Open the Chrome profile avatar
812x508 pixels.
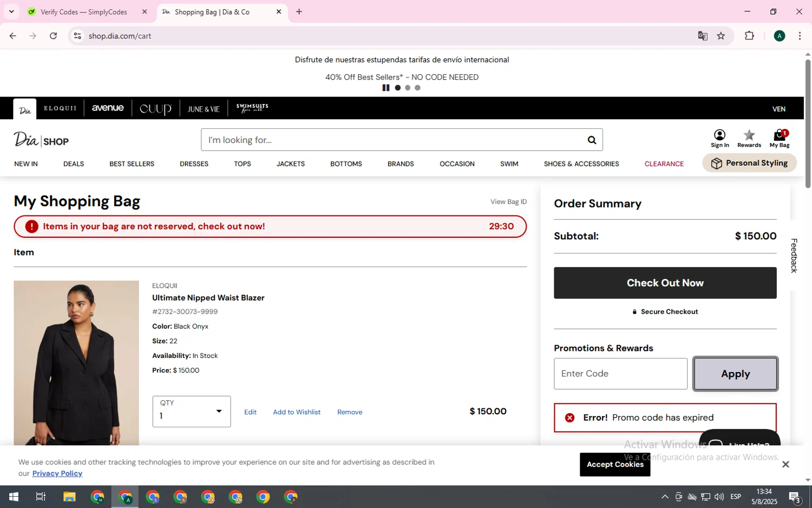tap(780, 36)
